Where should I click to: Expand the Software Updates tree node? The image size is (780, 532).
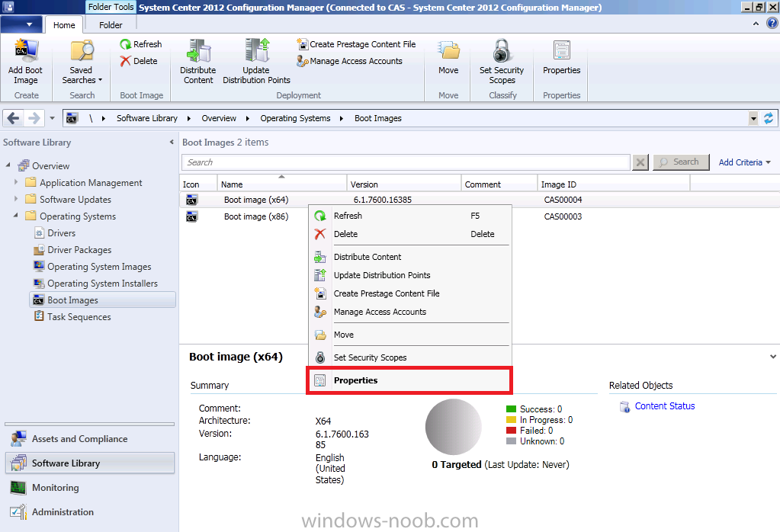pyautogui.click(x=16, y=199)
